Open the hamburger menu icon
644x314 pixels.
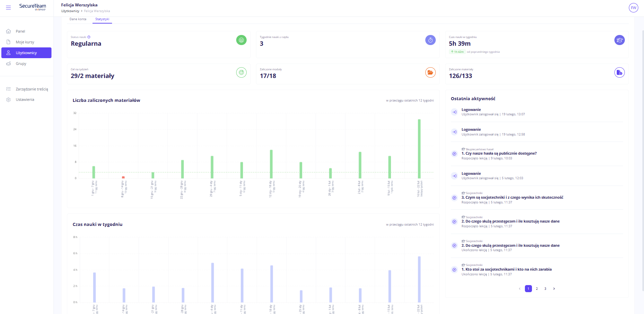[x=8, y=7]
